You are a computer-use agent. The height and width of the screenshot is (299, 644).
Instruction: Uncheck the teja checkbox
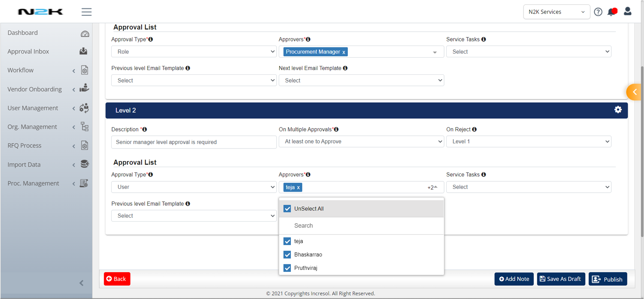click(287, 241)
